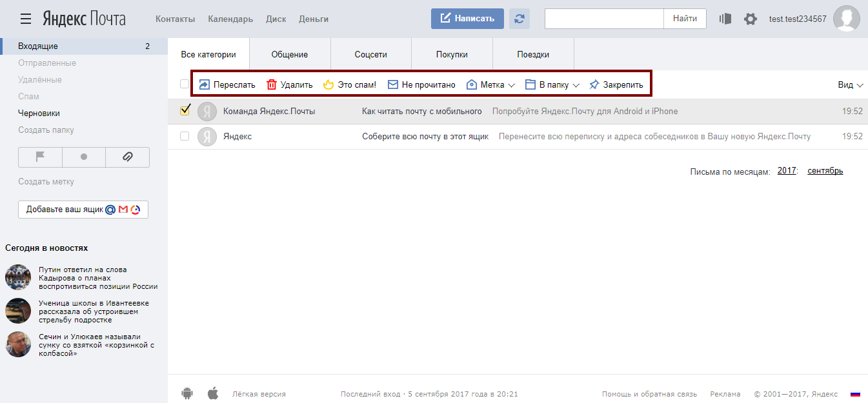The width and height of the screenshot is (868, 403).
Task: Click Создать папку link
Action: (46, 130)
